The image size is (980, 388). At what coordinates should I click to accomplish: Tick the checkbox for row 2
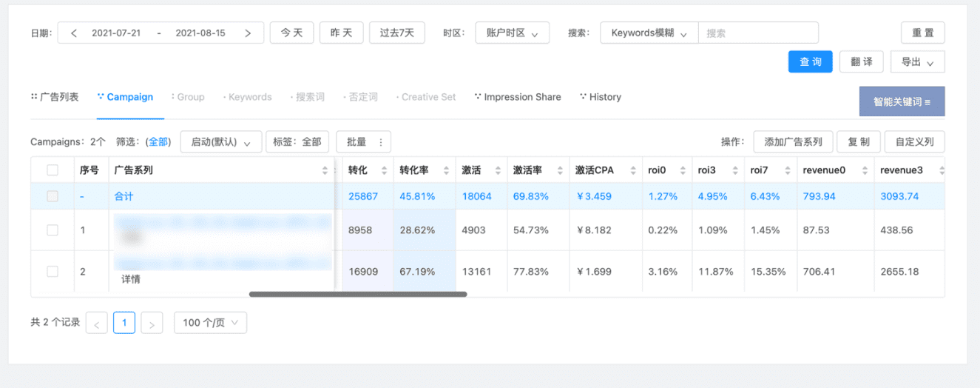click(53, 272)
